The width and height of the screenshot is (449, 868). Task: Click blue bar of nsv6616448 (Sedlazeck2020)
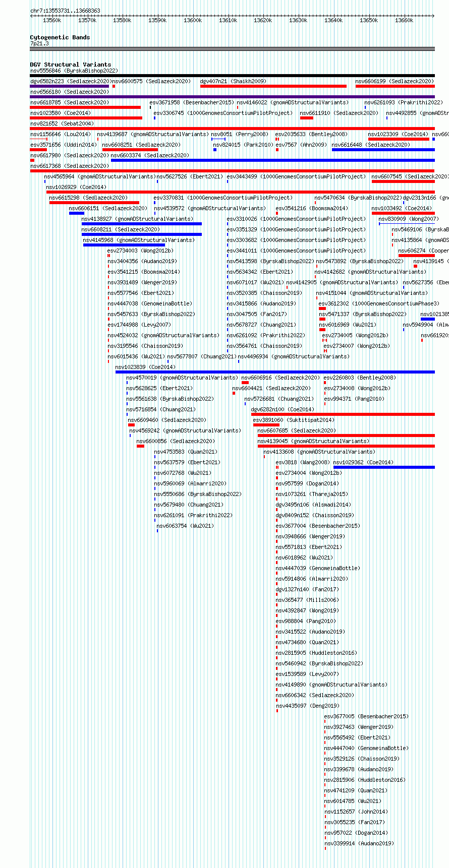point(383,150)
